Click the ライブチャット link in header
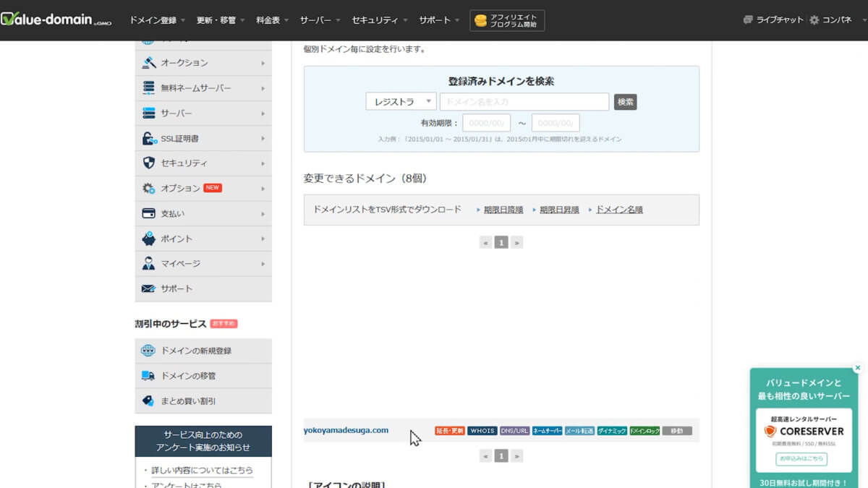The image size is (868, 488). pos(780,20)
